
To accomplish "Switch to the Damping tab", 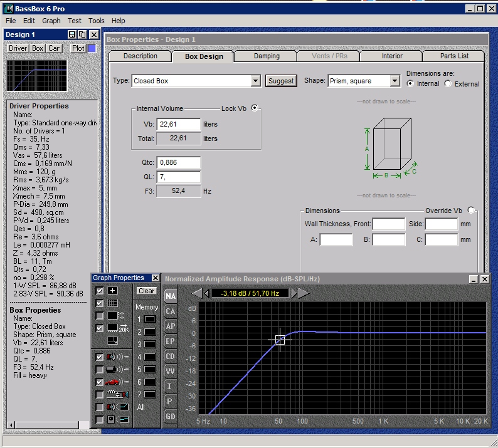I will pos(267,56).
